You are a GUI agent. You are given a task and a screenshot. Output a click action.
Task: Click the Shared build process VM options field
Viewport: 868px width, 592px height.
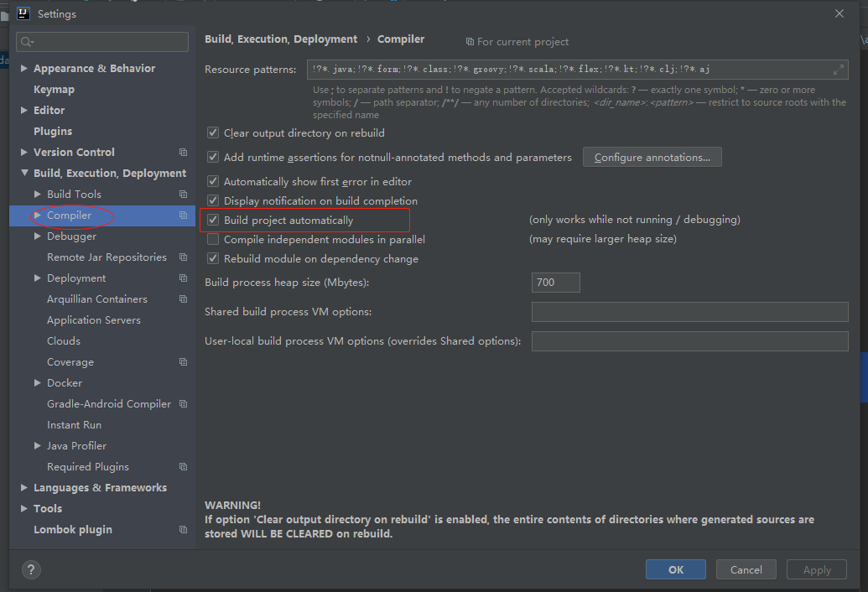coord(689,312)
